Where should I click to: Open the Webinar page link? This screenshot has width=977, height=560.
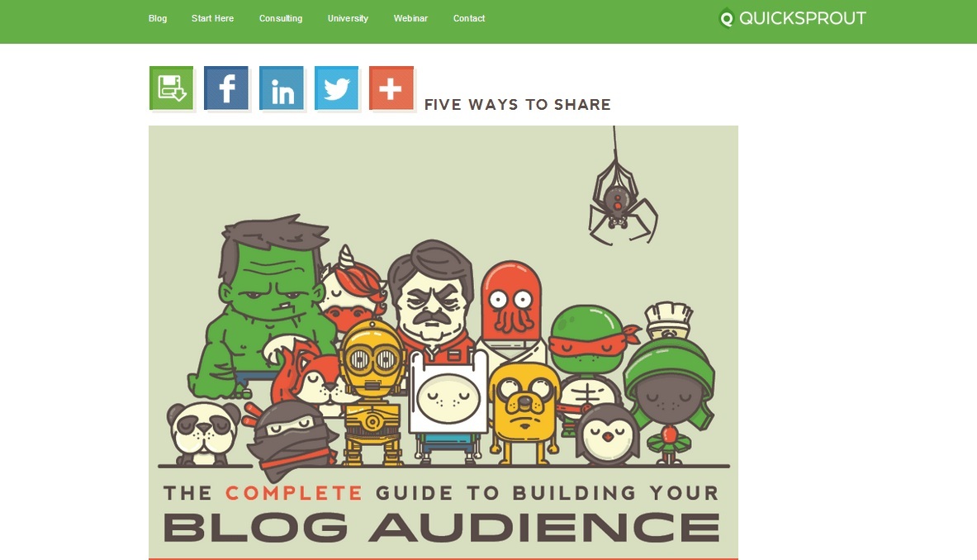pos(410,19)
